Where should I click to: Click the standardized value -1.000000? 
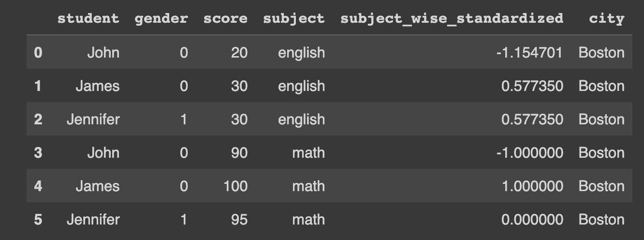[x=529, y=153]
